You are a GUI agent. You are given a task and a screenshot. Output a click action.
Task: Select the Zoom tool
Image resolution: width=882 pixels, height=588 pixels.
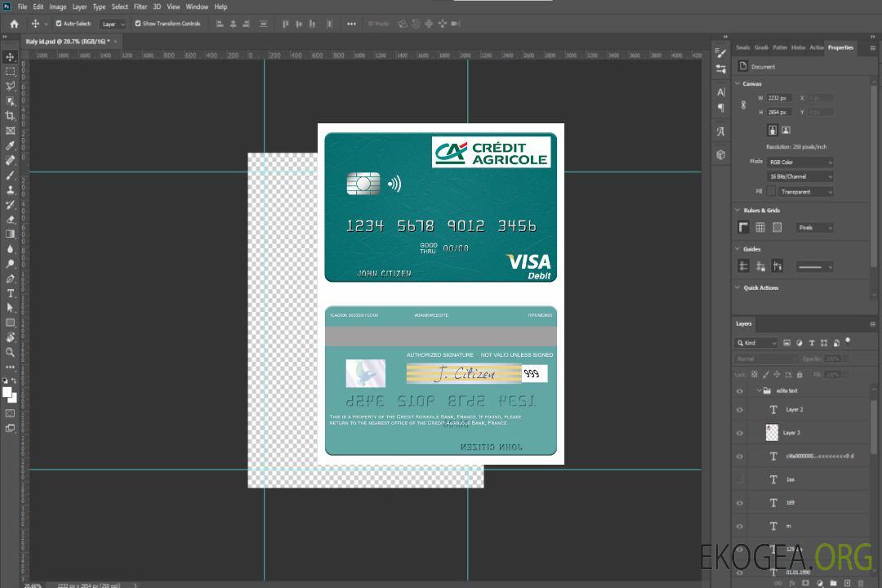(10, 352)
